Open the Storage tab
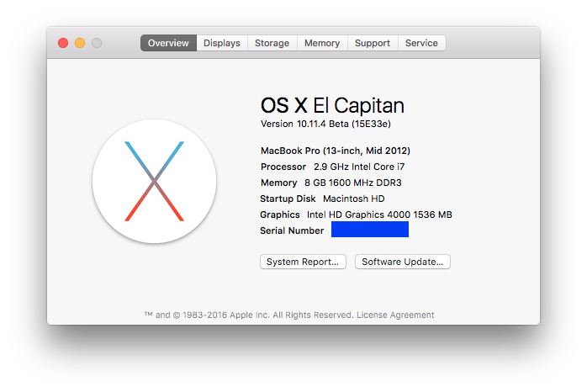This screenshot has height=392, width=587. tap(272, 43)
